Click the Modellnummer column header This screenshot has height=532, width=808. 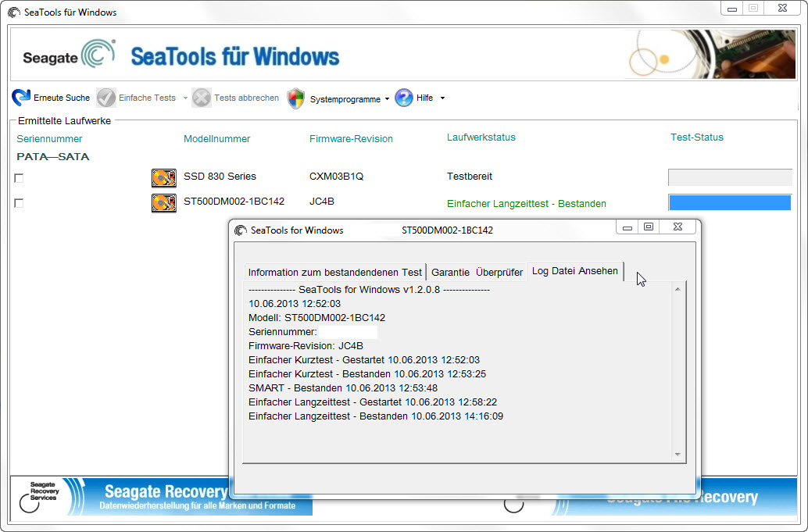pyautogui.click(x=217, y=138)
